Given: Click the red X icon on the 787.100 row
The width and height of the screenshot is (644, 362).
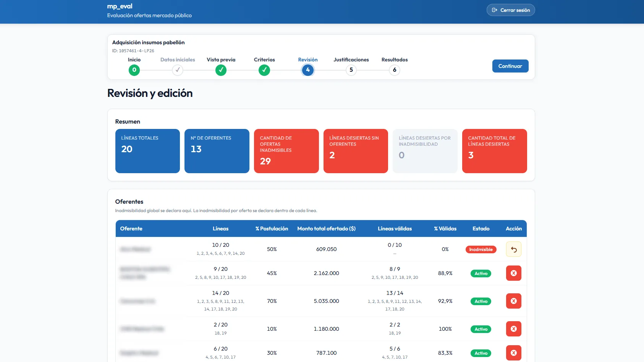Looking at the screenshot, I should [x=513, y=353].
